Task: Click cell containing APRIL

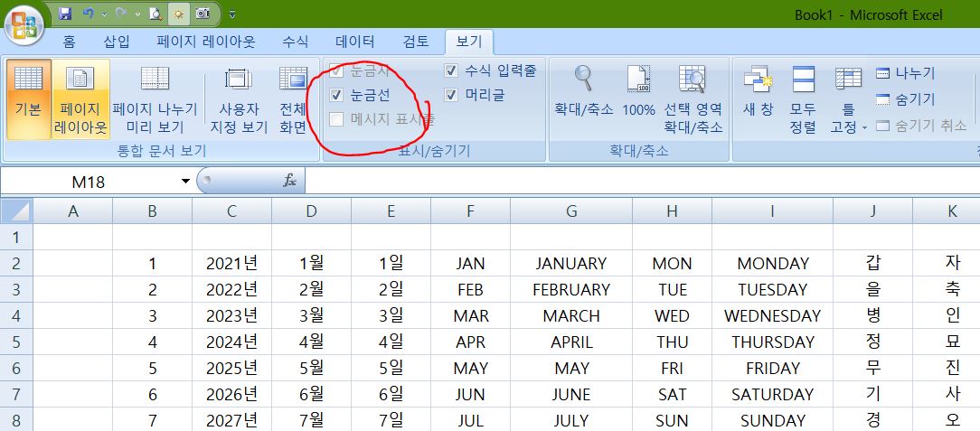Action: coord(571,342)
